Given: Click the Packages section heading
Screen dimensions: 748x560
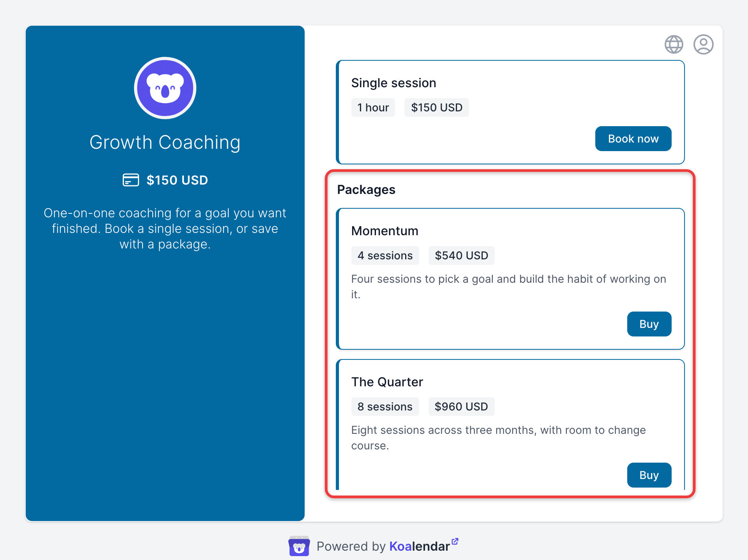Looking at the screenshot, I should 366,190.
